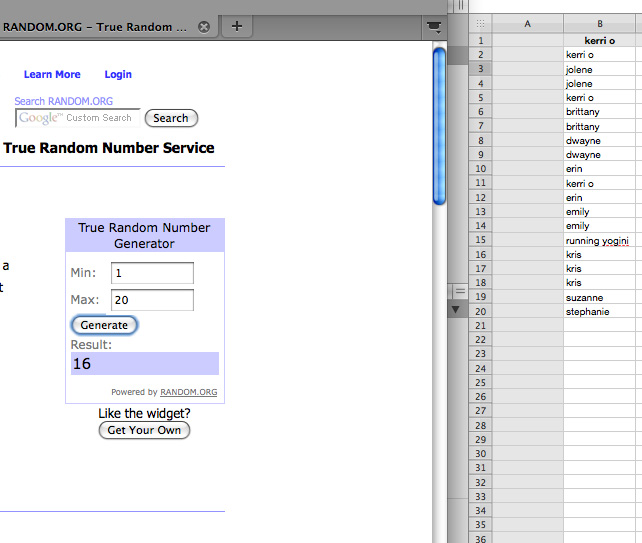Viewport: 642px width, 543px height.
Task: Click the spreadsheet select-all corner
Action: pos(481,23)
